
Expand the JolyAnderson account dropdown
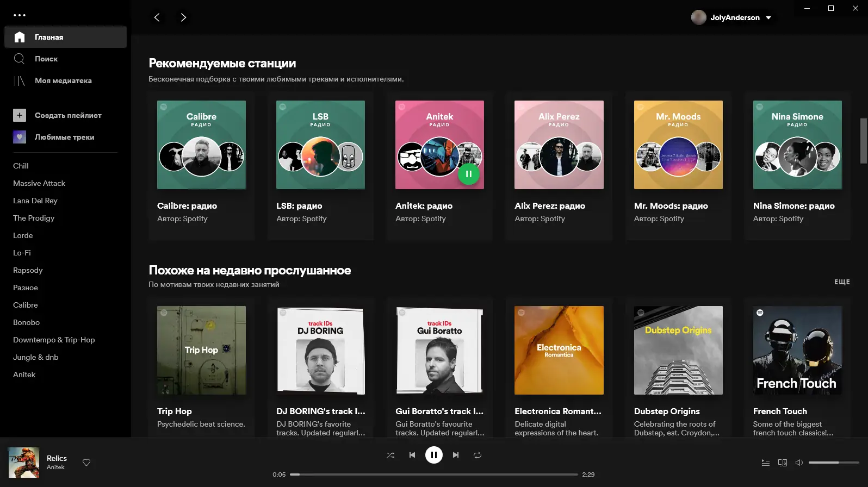[768, 17]
